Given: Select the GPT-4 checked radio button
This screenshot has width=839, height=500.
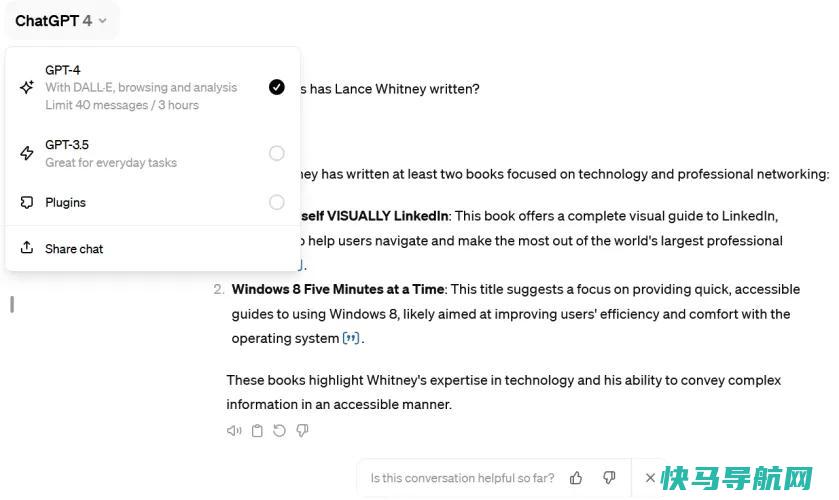Looking at the screenshot, I should click(277, 87).
